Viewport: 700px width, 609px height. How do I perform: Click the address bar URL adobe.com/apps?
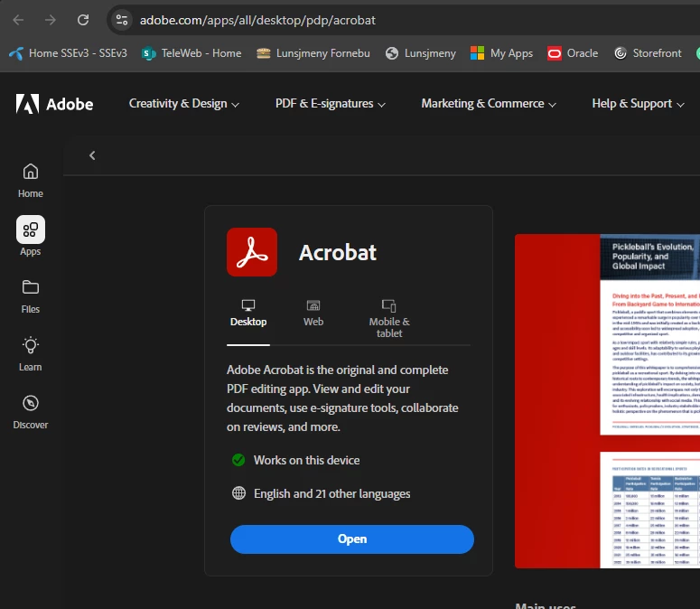[x=257, y=20]
